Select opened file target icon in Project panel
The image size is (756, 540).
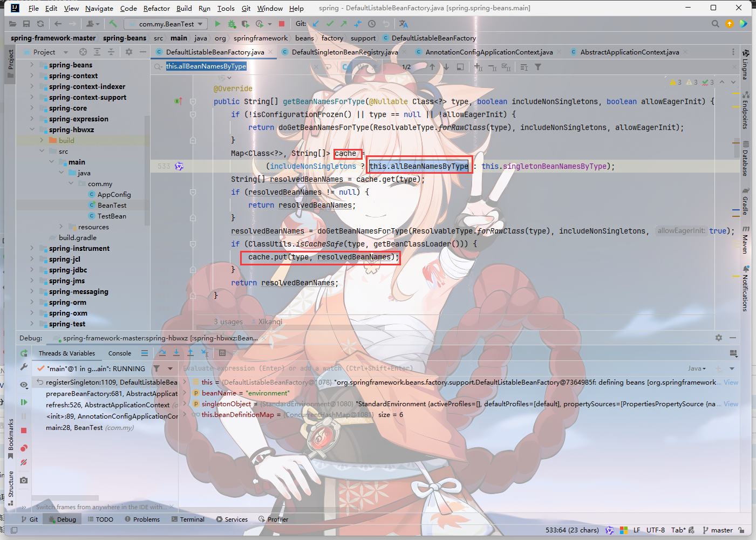(83, 52)
